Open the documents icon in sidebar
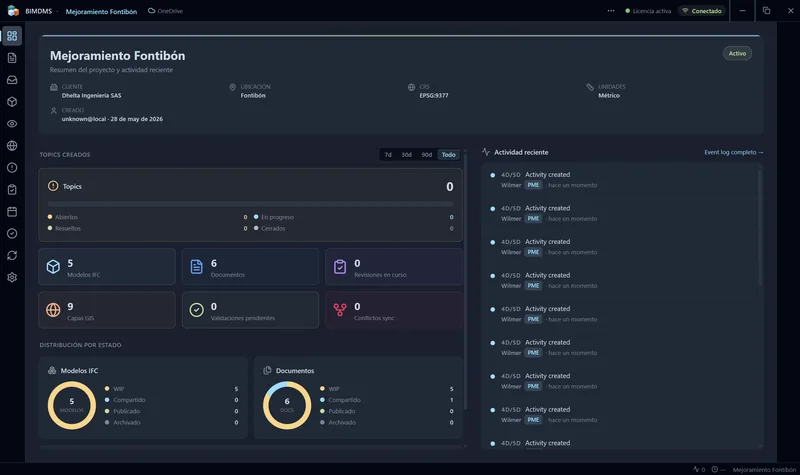The width and height of the screenshot is (800, 475). 12,58
